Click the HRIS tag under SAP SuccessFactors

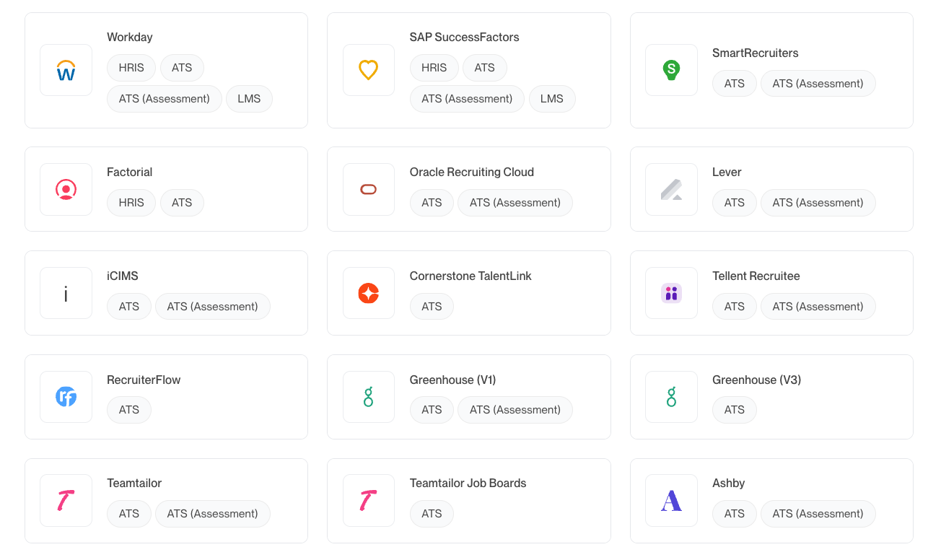[434, 68]
